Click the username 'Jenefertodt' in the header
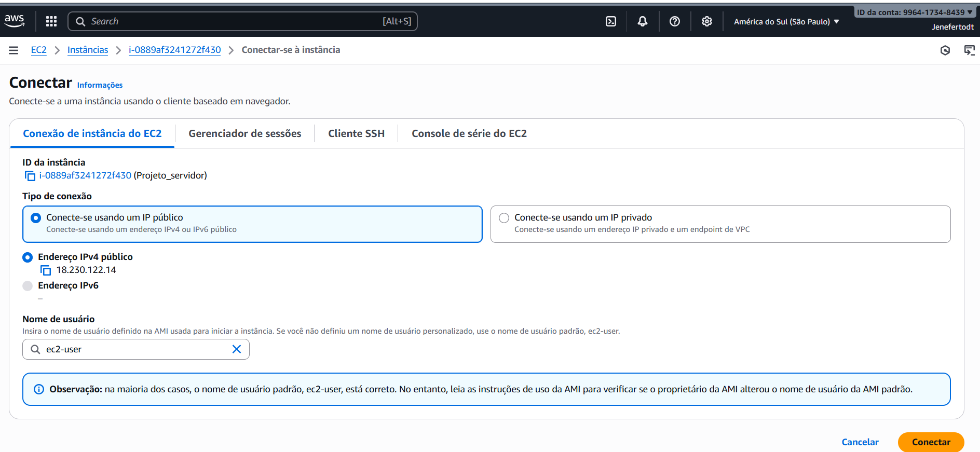980x452 pixels. (x=952, y=27)
